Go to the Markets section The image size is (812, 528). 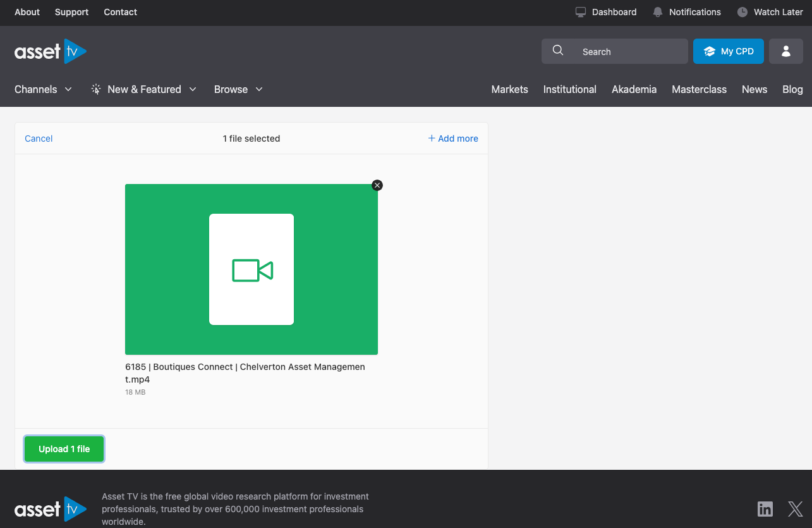509,89
